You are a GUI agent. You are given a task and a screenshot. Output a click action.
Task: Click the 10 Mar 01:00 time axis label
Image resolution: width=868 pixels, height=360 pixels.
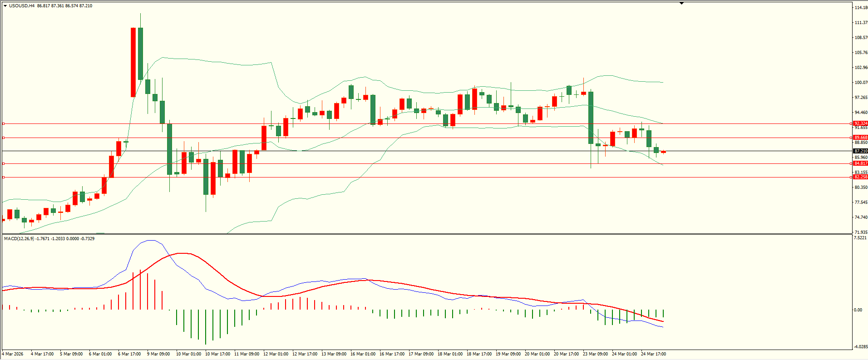(x=188, y=354)
